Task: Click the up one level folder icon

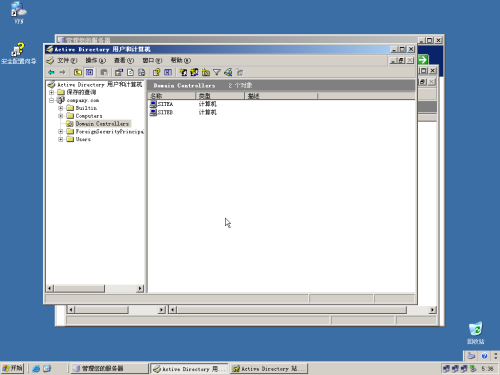Action: (x=78, y=72)
